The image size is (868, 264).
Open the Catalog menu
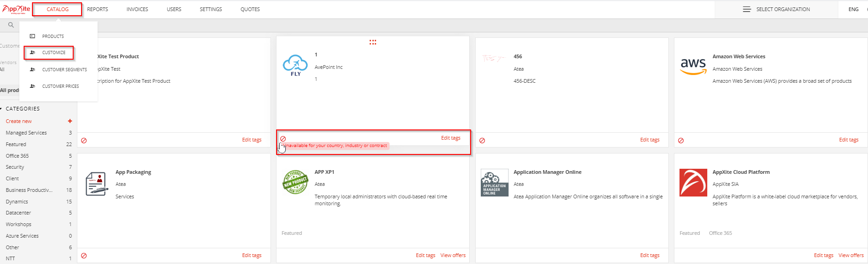point(57,9)
